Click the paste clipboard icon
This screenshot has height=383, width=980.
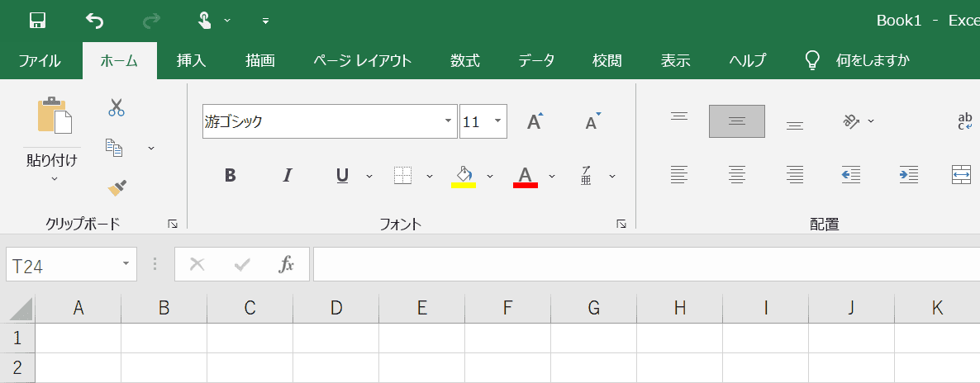click(x=55, y=115)
